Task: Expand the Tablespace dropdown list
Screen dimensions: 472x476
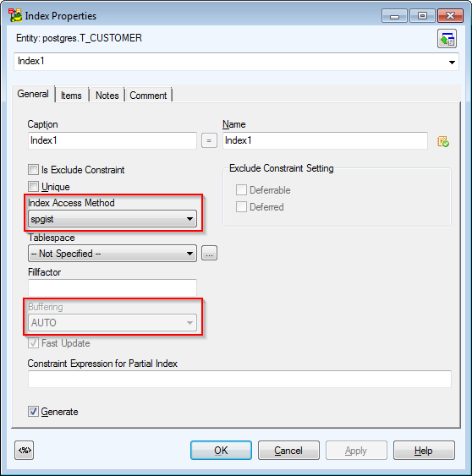Action: pyautogui.click(x=113, y=253)
